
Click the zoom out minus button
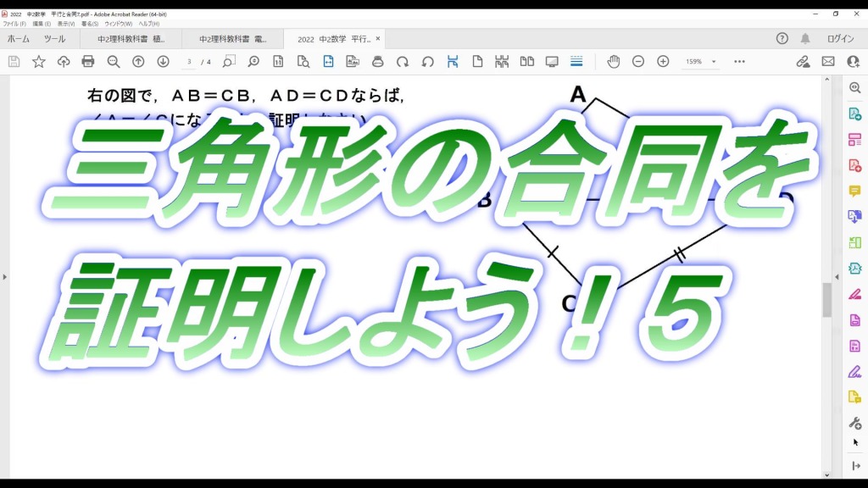click(638, 62)
